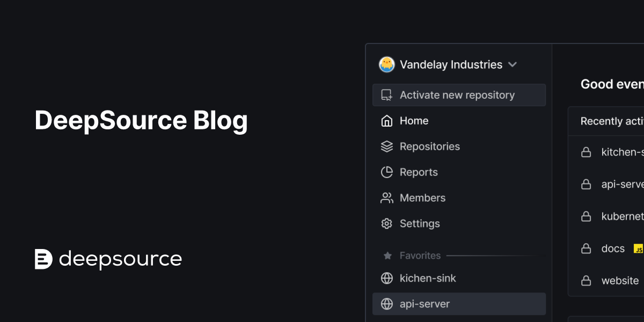Select Settings from the sidebar menu
Image resolution: width=644 pixels, height=322 pixels.
point(420,223)
